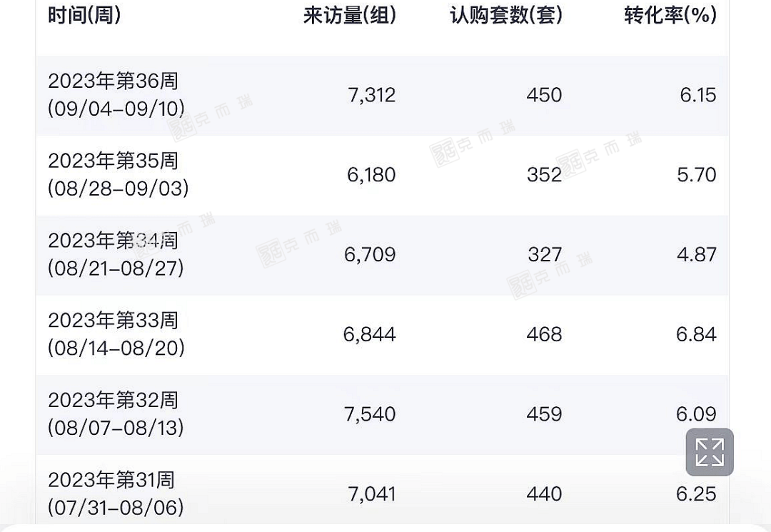Click the 6.15 conversion rate cell
771x532 pixels.
[x=697, y=95]
